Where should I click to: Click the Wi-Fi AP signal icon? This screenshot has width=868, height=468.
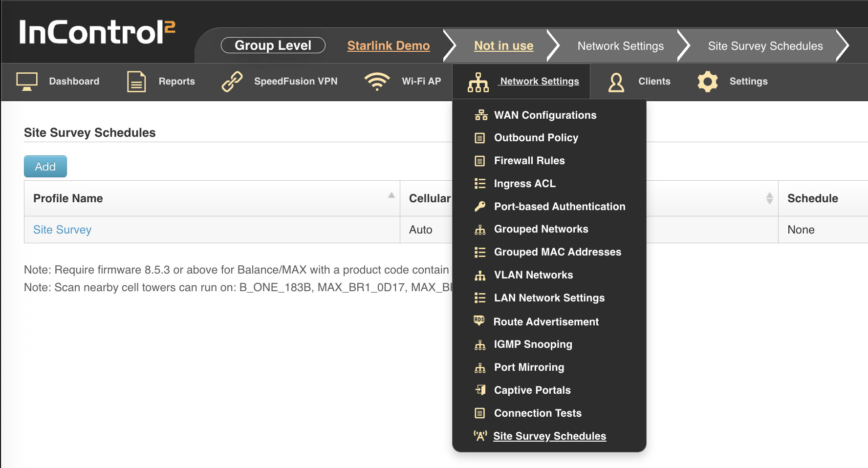tap(377, 82)
